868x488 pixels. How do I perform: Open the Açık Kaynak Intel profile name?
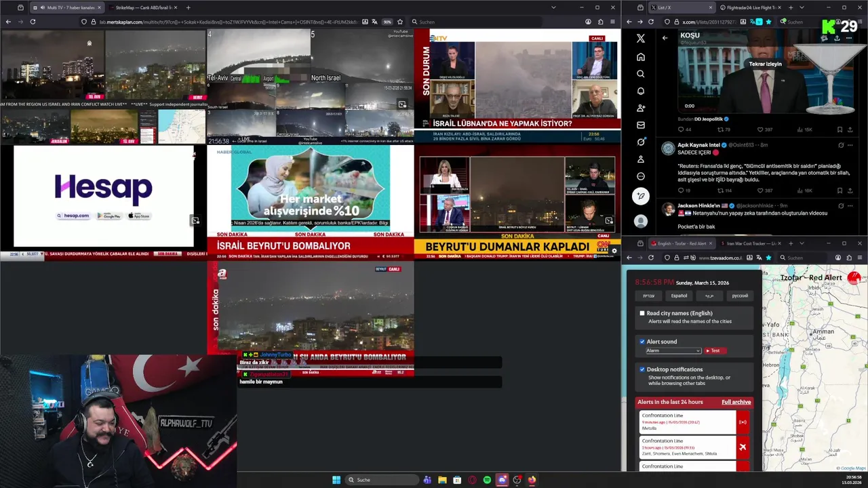(x=698, y=145)
